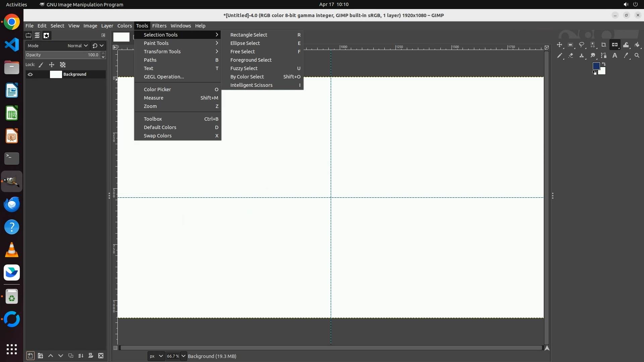Open the px units dropdown in status bar

point(156,356)
